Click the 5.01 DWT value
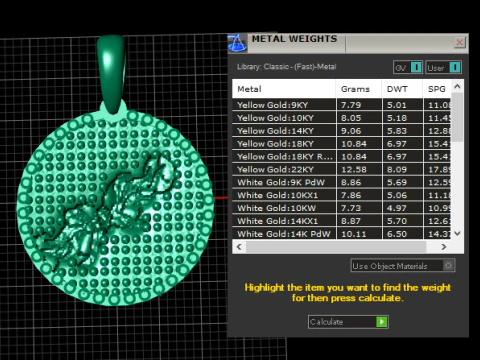480x360 pixels. 397,105
